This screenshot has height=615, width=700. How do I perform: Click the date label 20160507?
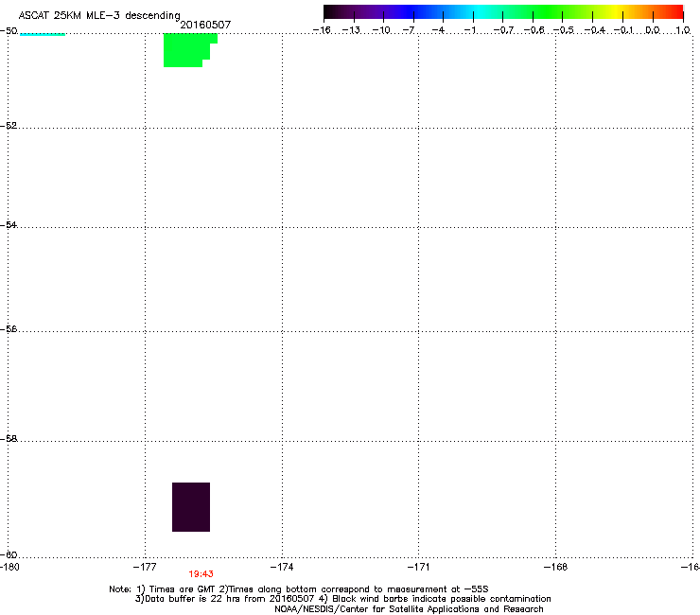tap(205, 25)
